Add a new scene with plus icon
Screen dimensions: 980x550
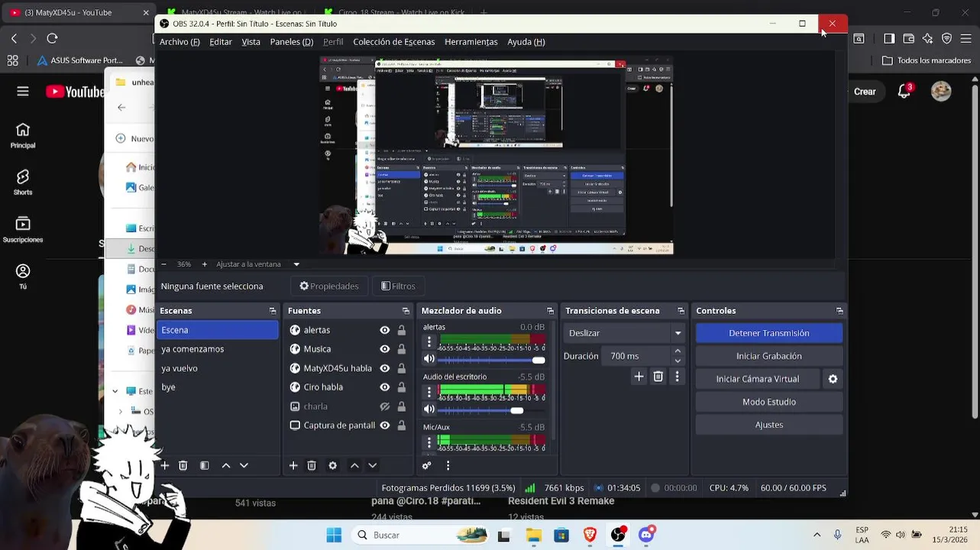coord(164,465)
